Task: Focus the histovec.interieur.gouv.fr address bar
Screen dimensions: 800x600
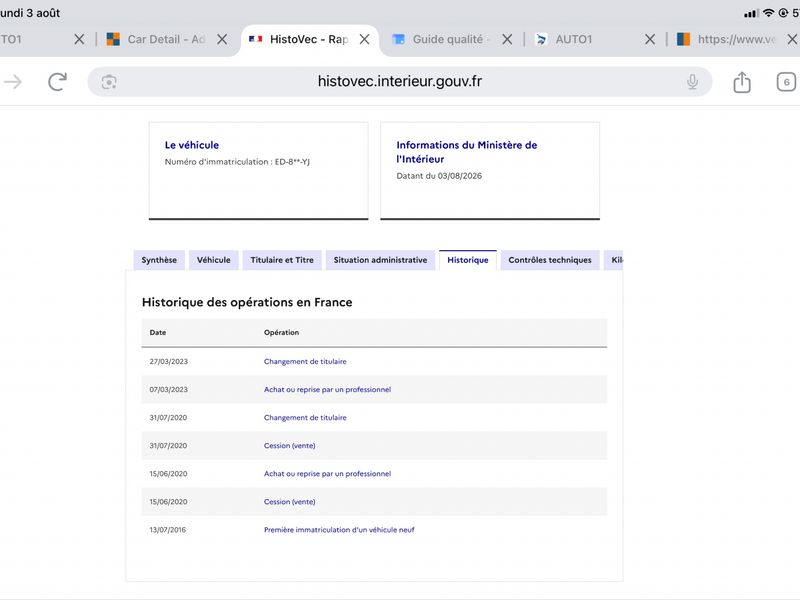Action: tap(399, 82)
